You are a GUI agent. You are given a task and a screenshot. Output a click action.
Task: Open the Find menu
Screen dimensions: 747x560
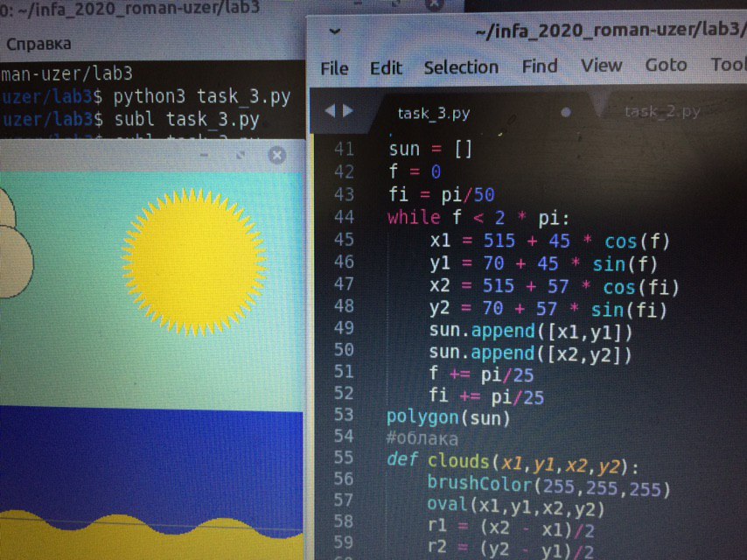tap(540, 66)
